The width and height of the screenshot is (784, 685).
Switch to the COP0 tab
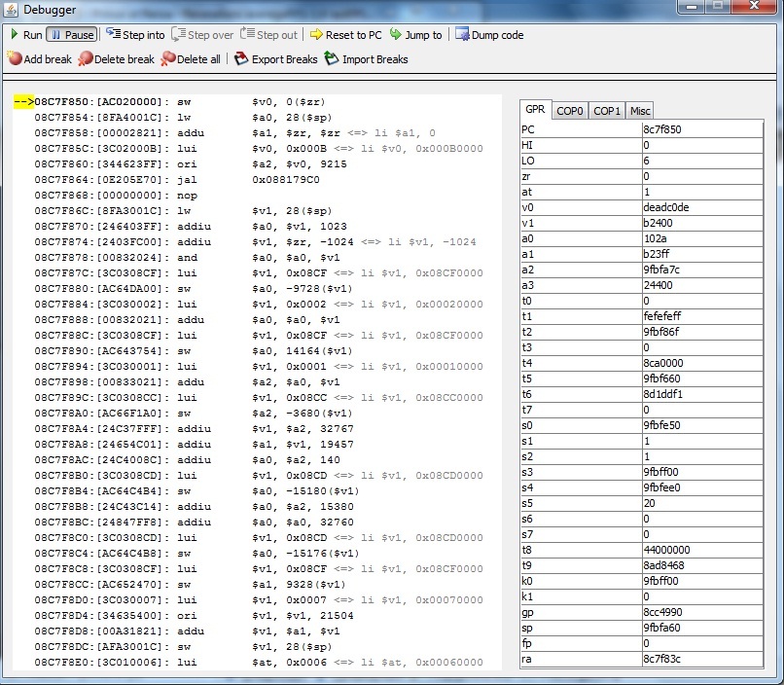tap(570, 111)
